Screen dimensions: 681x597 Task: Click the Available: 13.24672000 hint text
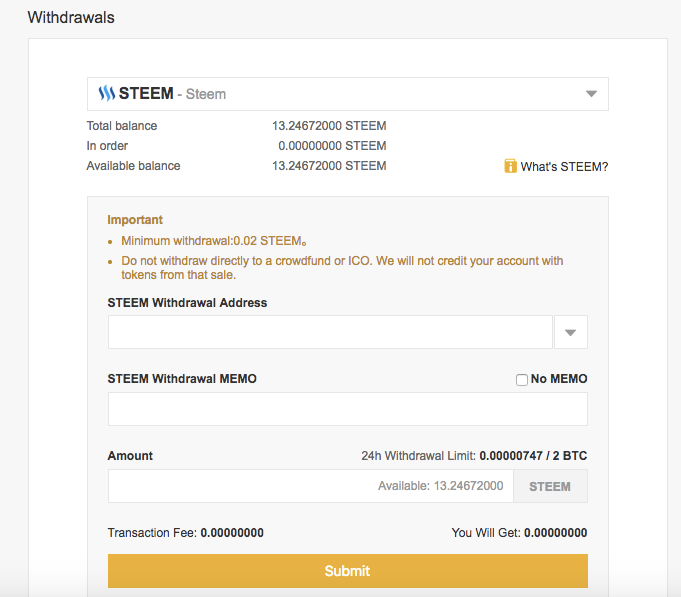[x=440, y=487]
